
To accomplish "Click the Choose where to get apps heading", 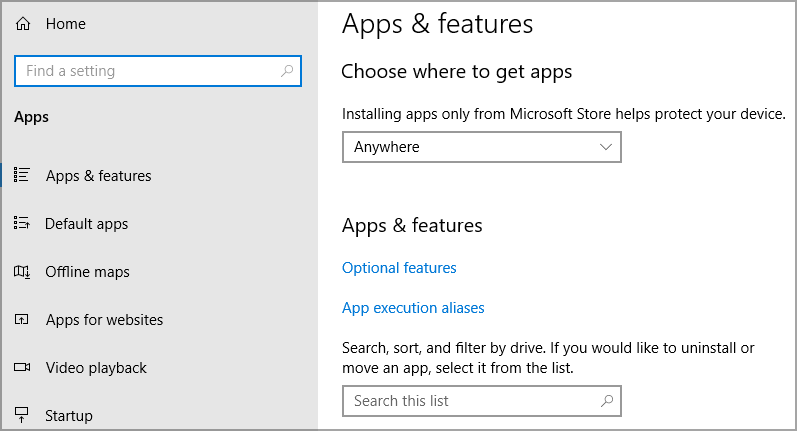I will point(456,72).
